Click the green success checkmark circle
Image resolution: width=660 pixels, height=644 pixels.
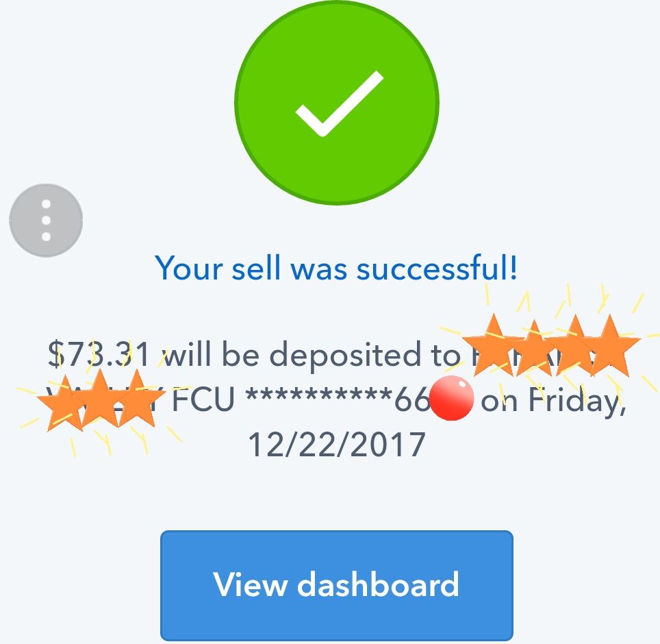click(337, 102)
